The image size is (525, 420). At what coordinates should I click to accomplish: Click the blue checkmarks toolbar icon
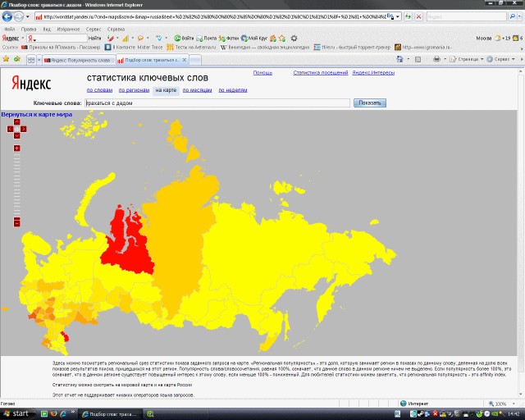tap(159, 39)
